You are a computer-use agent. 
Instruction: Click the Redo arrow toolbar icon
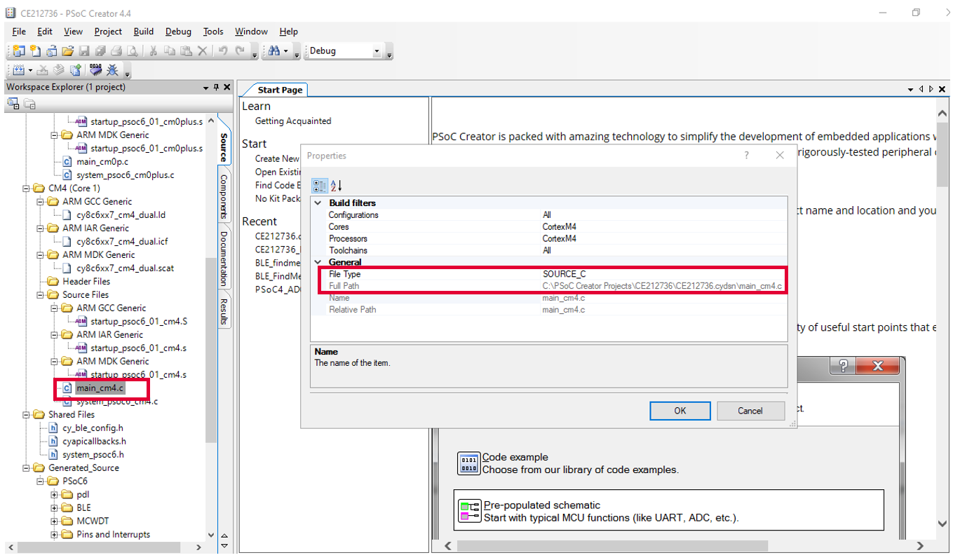click(240, 50)
